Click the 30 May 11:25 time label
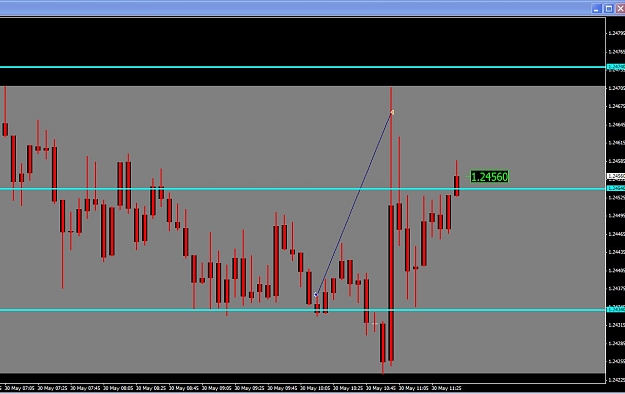The width and height of the screenshot is (625, 394). tap(447, 388)
